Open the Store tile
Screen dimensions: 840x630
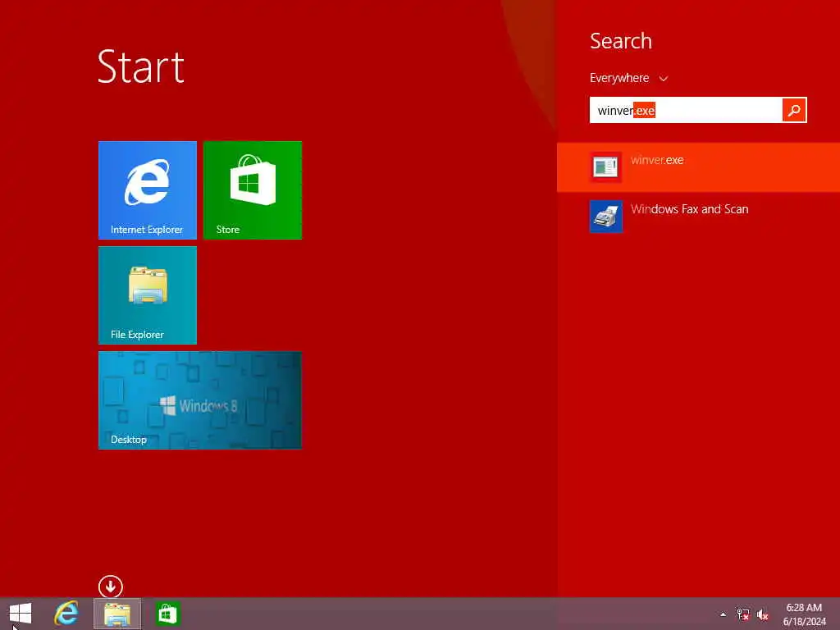tap(253, 190)
